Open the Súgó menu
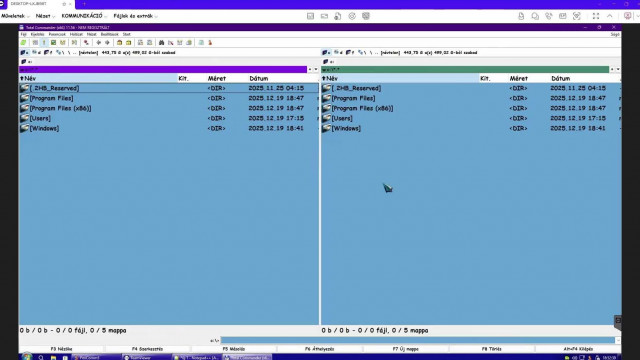This screenshot has width=640, height=360. 615,34
